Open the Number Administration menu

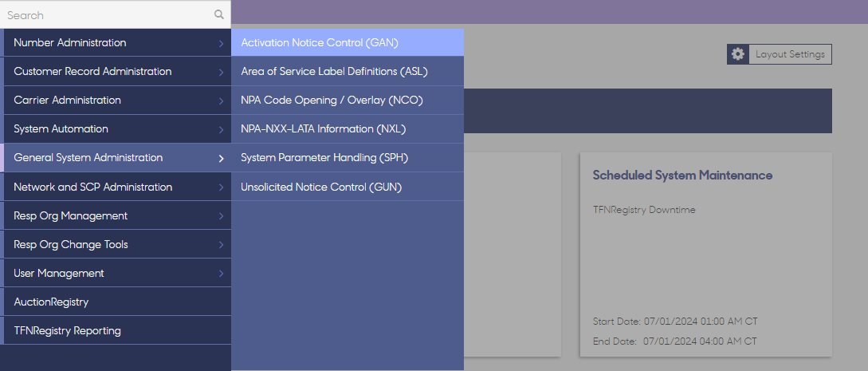tap(116, 42)
